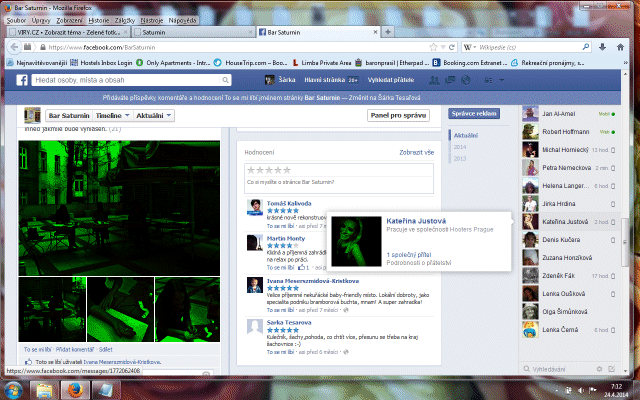Open chat sidebar settings gear icon
The width and height of the screenshot is (640, 400).
(x=599, y=369)
